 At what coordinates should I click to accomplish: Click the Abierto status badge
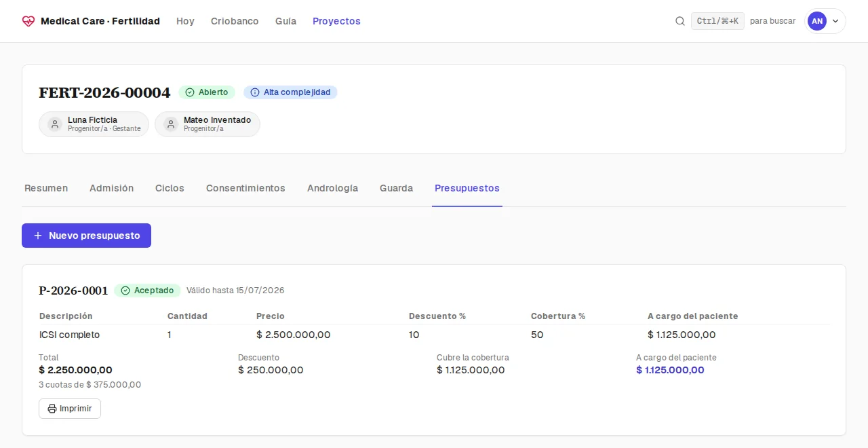point(207,92)
